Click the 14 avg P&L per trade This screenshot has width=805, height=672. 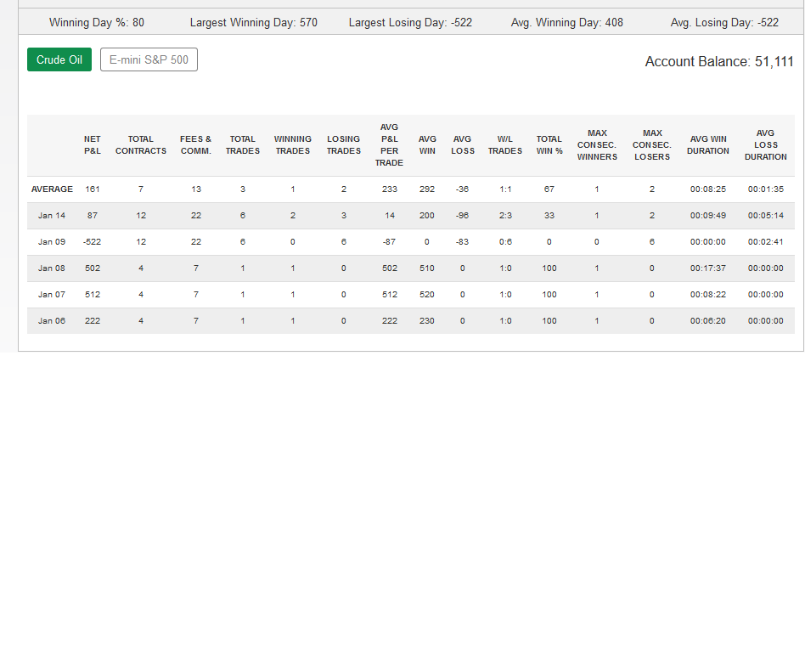[390, 215]
